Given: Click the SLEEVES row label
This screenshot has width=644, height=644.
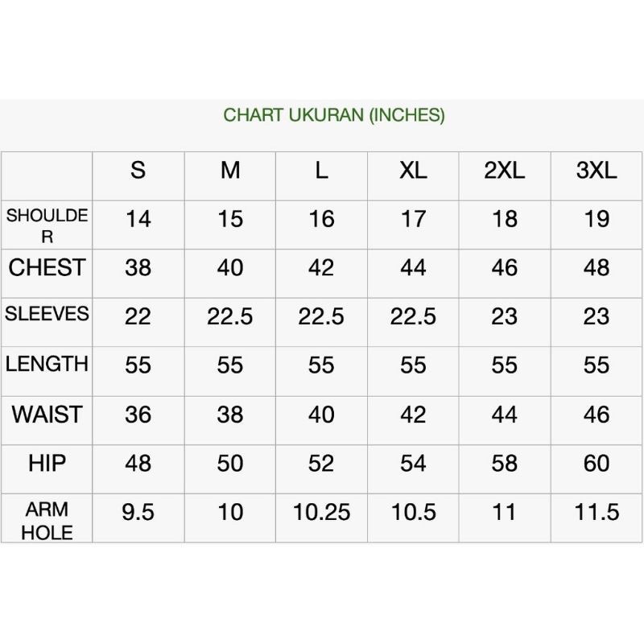Looking at the screenshot, I should pos(47,315).
